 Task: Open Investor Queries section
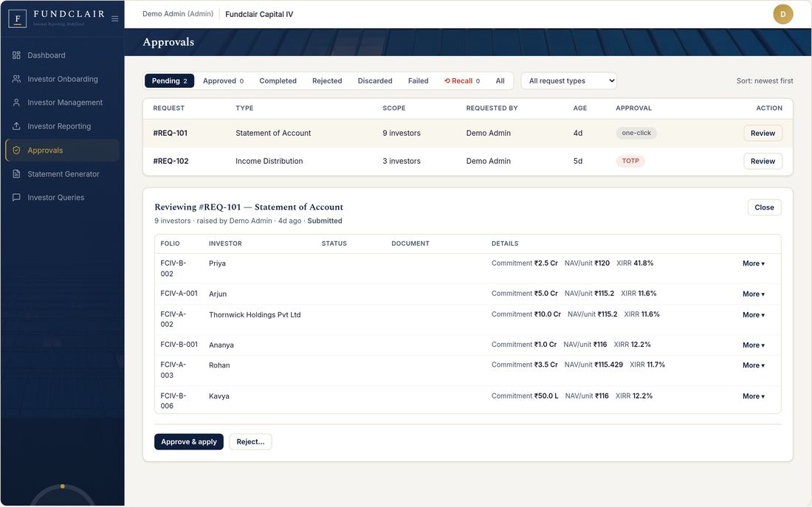[62, 197]
